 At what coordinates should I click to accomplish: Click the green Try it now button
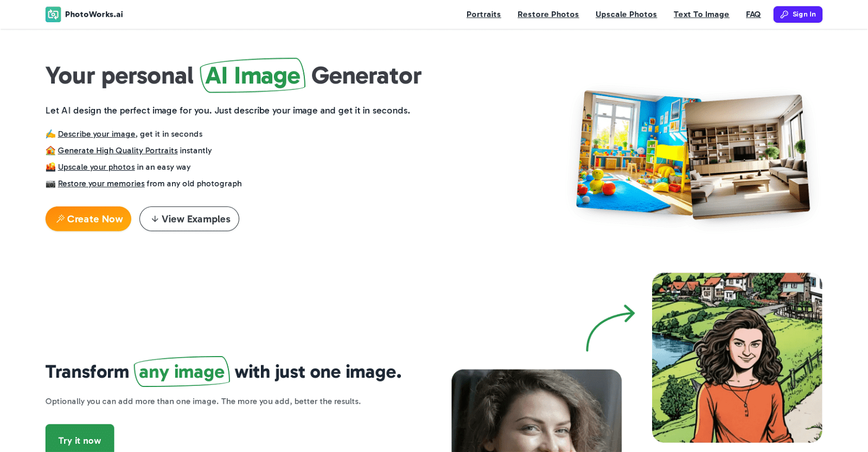80,438
